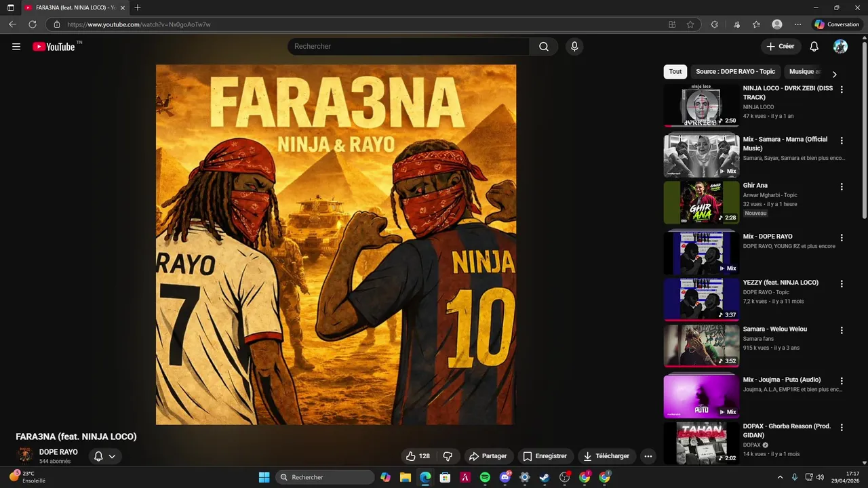Open Edge media control music icon
This screenshot has width=868, height=488.
tap(736, 24)
